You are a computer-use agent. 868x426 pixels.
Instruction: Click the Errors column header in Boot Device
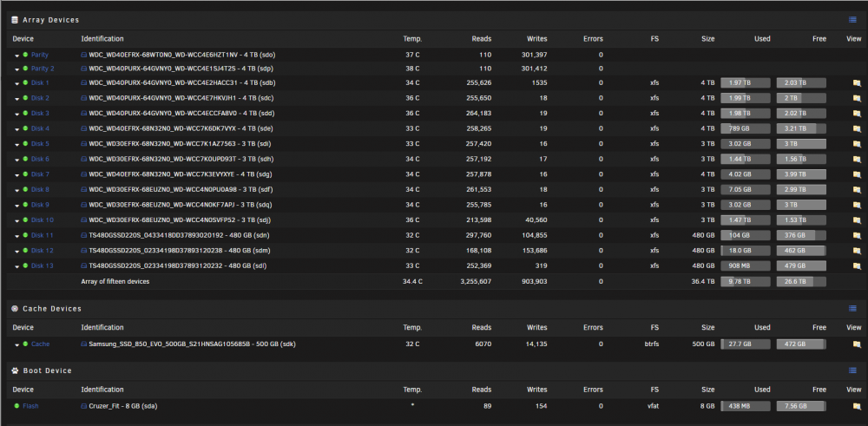[593, 390]
